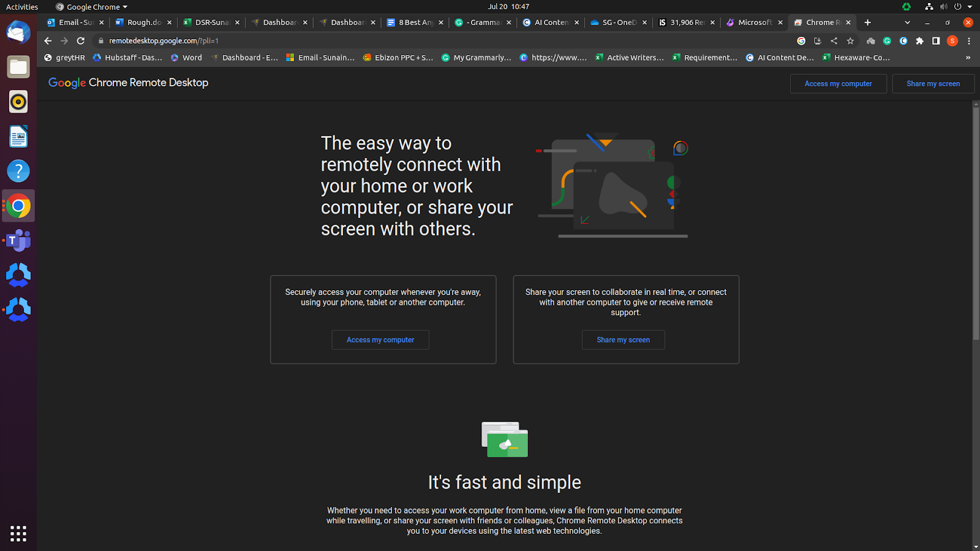Screen dimensions: 980x551
Task: Click the install Chrome Remote Desktop icon
Action: 818,41
